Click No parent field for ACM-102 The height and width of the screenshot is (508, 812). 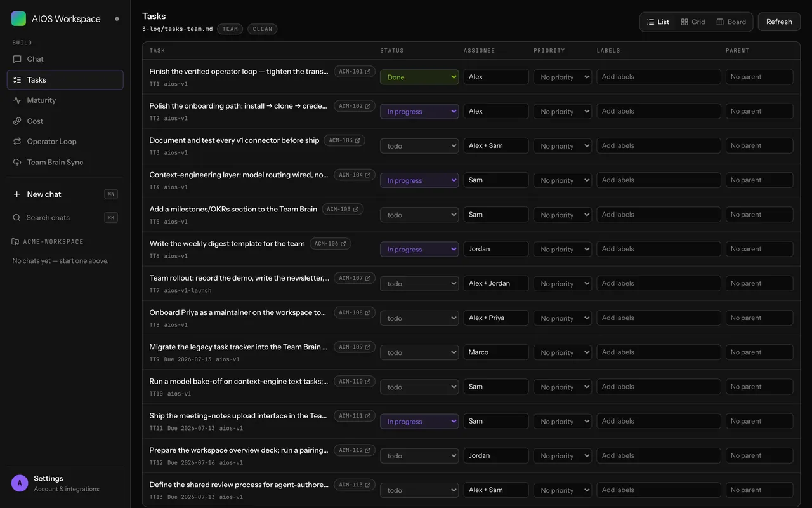(x=759, y=111)
